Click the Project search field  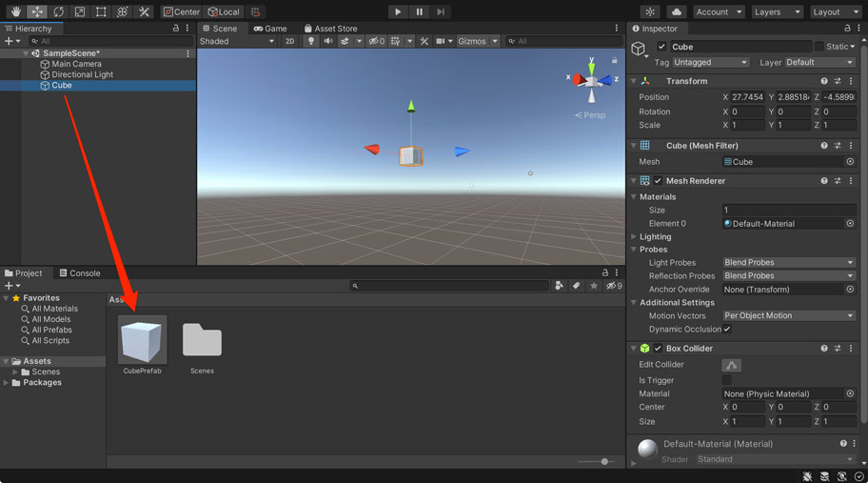pos(449,286)
